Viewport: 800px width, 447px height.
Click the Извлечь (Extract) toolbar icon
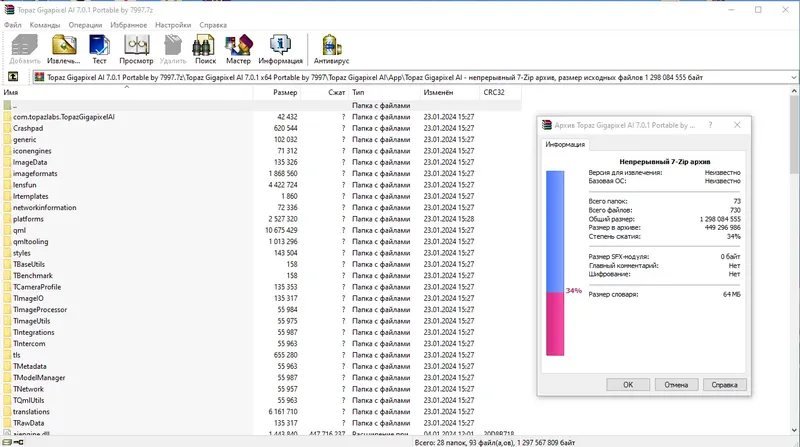tap(64, 49)
